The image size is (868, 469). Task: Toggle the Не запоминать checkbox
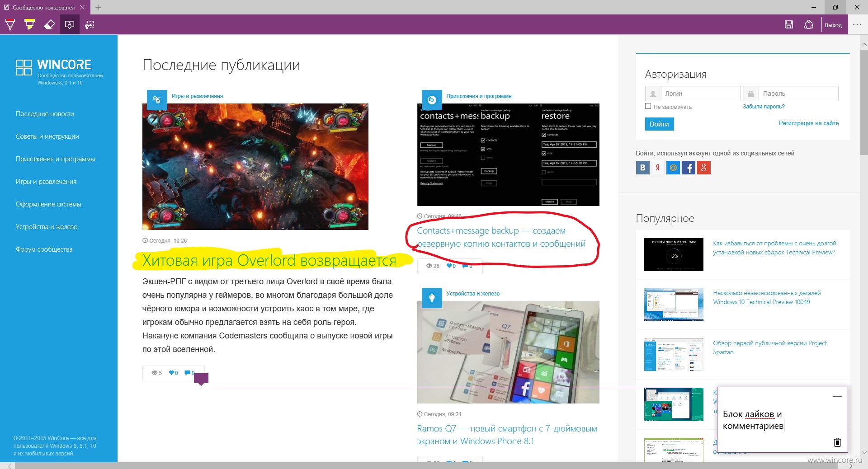point(648,106)
